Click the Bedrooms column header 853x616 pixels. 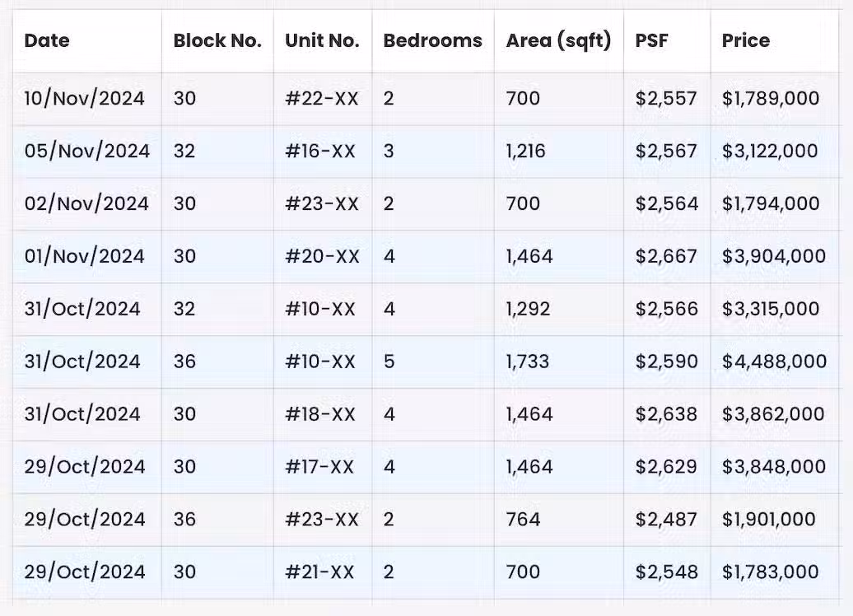point(432,40)
